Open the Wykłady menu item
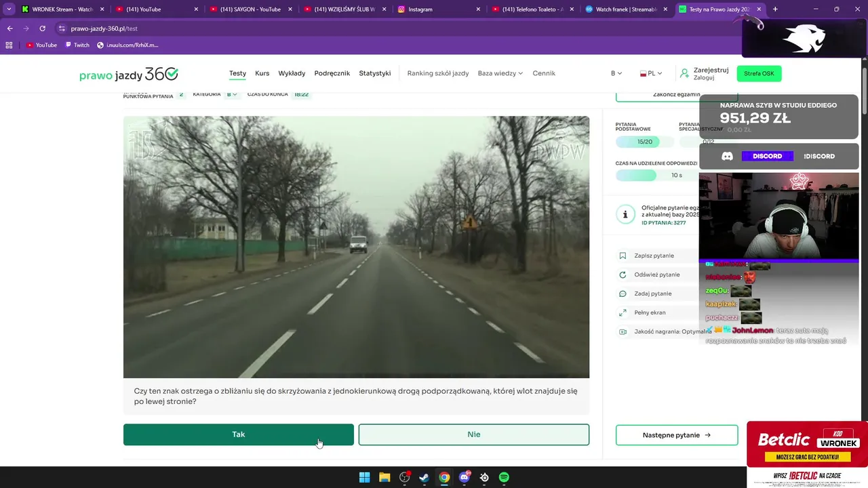The height and width of the screenshot is (488, 868). tap(292, 73)
